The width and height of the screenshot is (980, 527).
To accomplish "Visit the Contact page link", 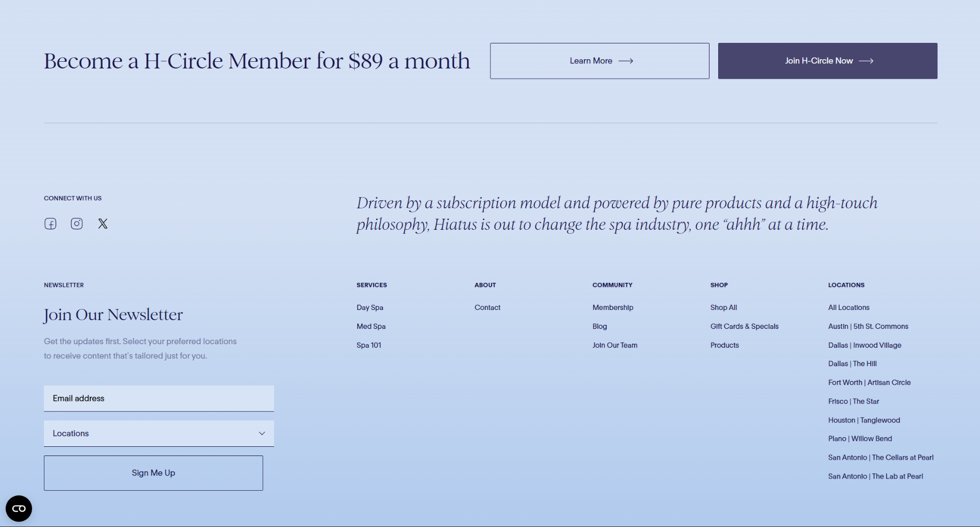I will point(487,307).
